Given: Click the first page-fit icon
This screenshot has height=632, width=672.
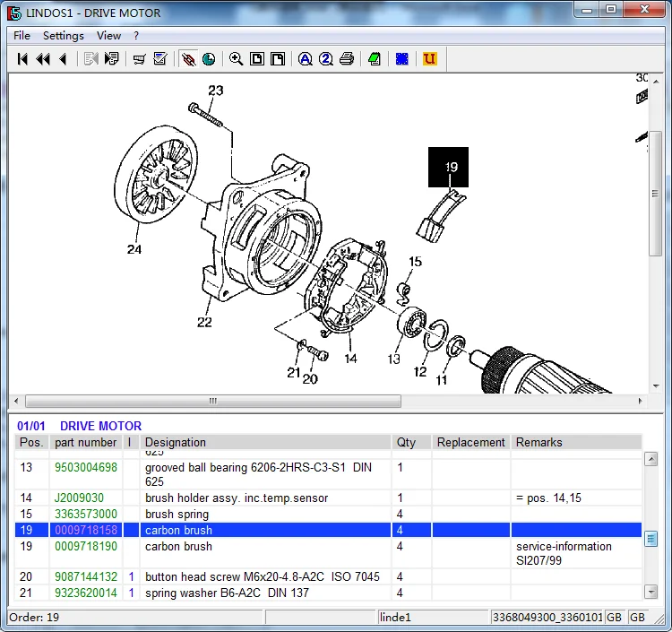Looking at the screenshot, I should tap(257, 59).
